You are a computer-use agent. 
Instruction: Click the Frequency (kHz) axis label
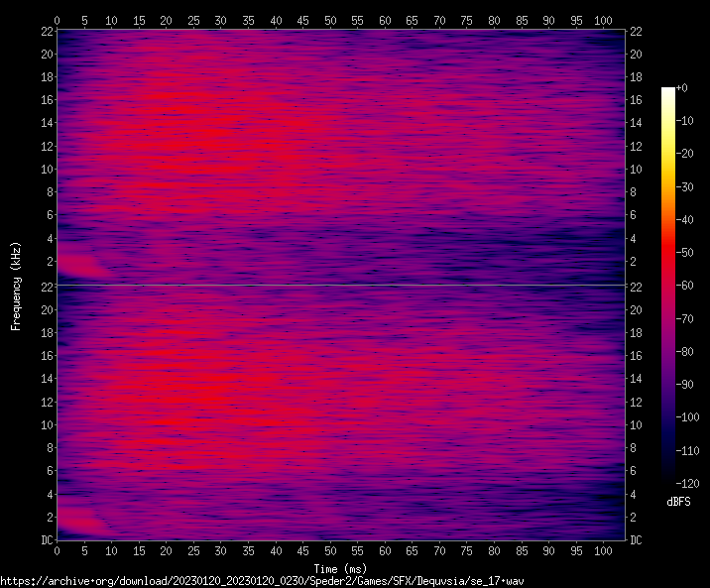point(16,286)
